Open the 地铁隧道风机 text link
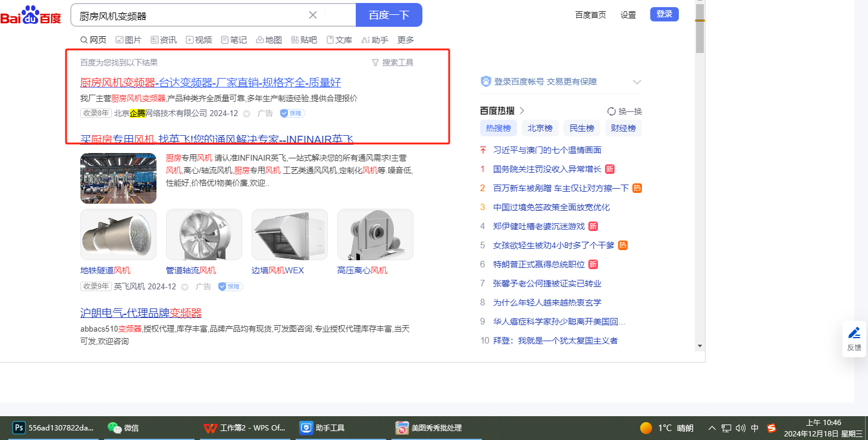Screen dimensions: 868x440 105,270
